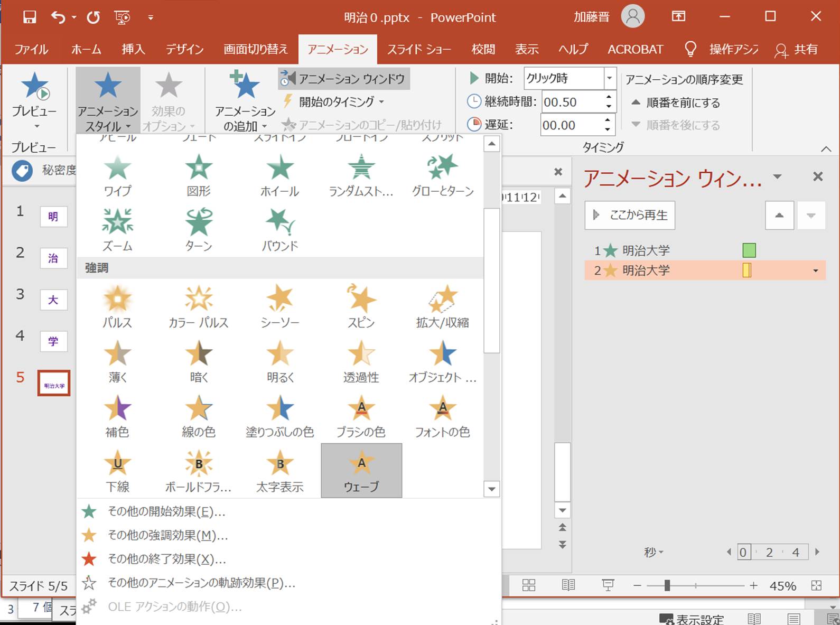
Task: Choose the ウェーブ text animation
Action: click(x=361, y=470)
